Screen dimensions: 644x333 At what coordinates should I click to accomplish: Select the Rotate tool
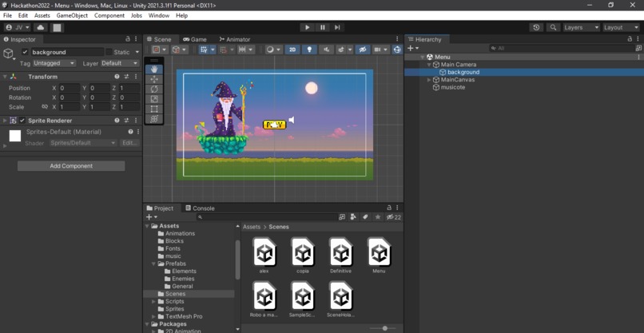tap(154, 89)
